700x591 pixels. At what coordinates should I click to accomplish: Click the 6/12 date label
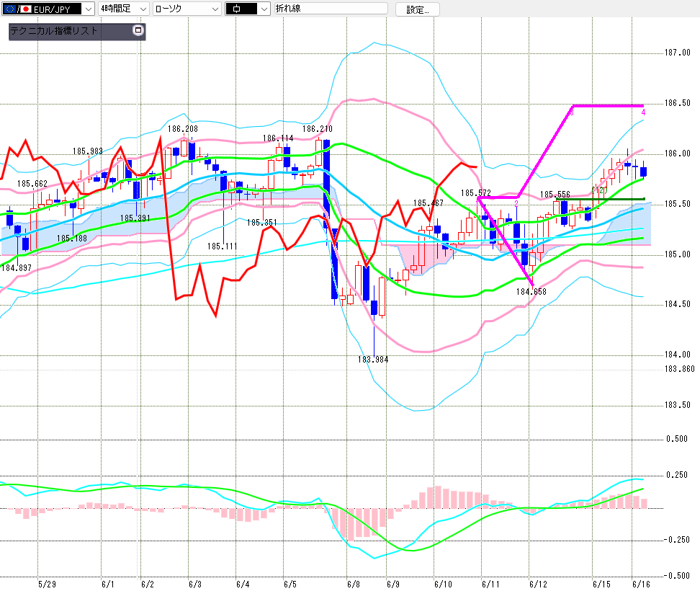(x=539, y=585)
